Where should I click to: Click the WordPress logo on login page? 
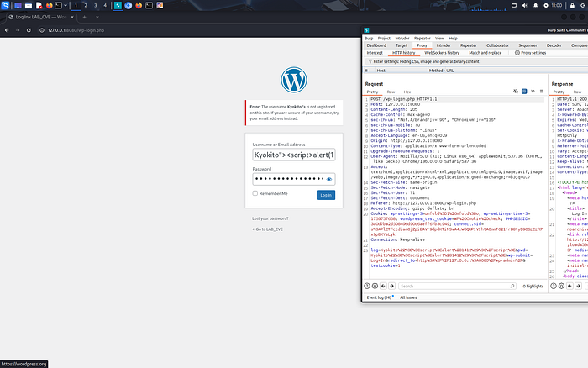294,80
